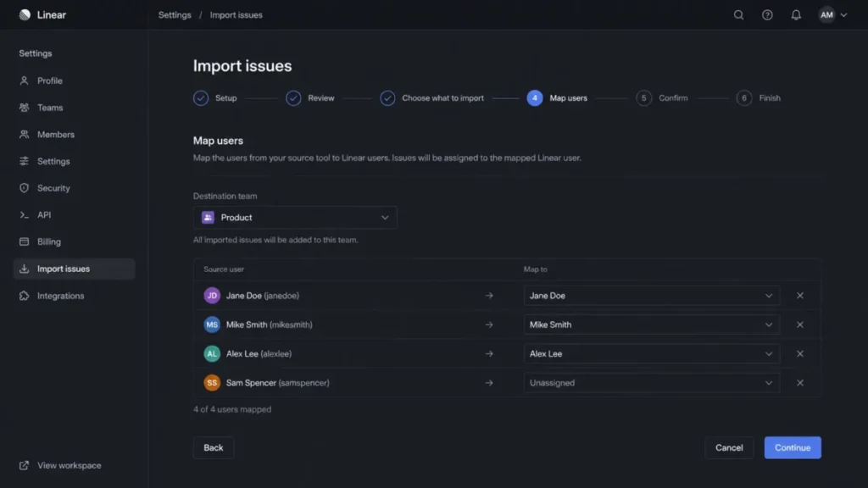Expand account menu chevron beside AM

click(843, 15)
